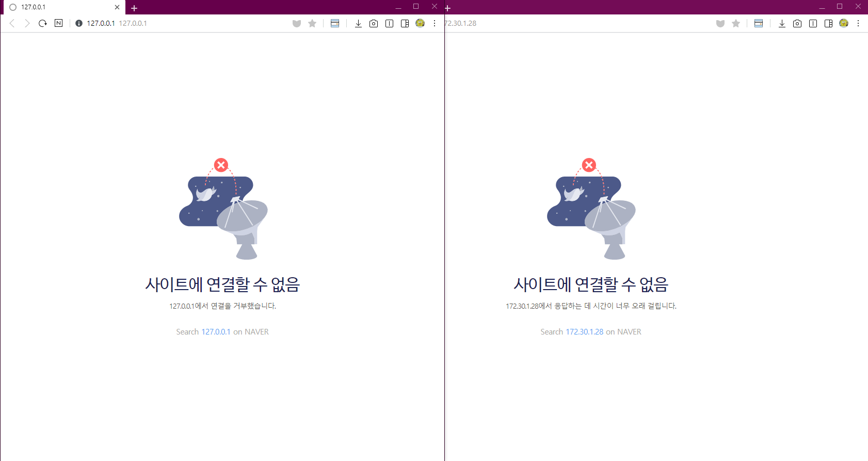The image size is (868, 461).
Task: Close the right Whale window
Action: click(858, 7)
